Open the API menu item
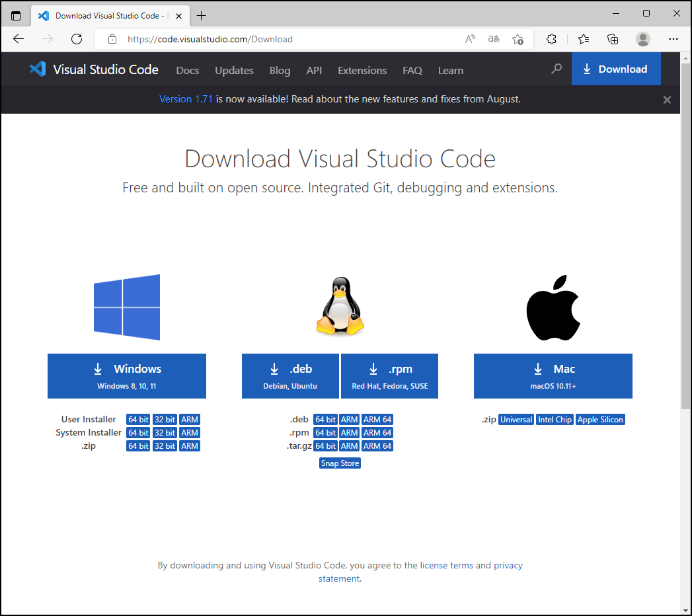 (x=314, y=71)
